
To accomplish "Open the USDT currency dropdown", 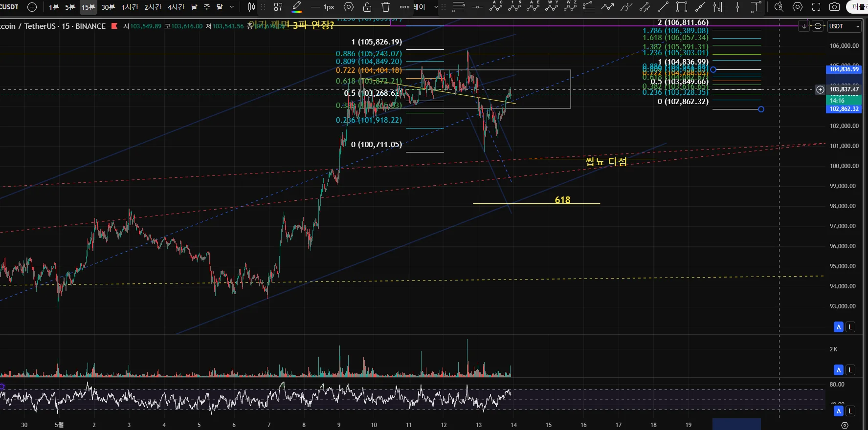I will [x=844, y=26].
